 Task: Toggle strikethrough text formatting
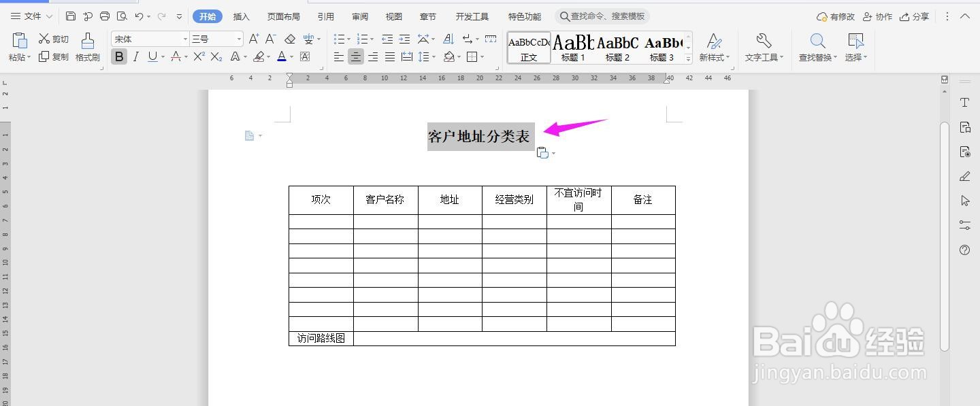point(176,57)
